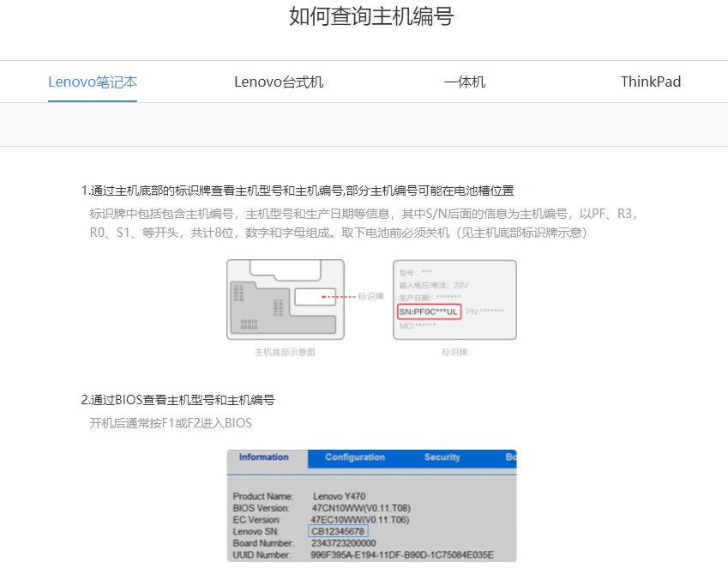Click the step 1 heading about 标识牌
Image resolution: width=728 pixels, height=569 pixels.
click(x=298, y=191)
